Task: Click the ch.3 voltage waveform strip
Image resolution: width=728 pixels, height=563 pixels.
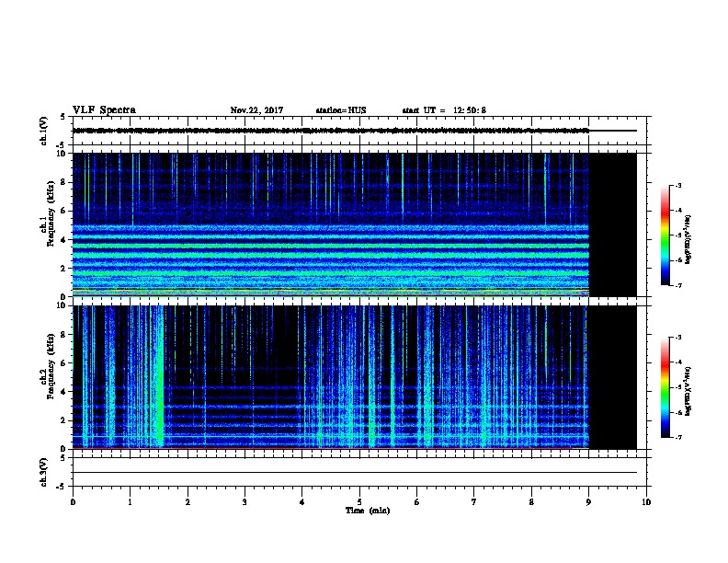Action: point(359,472)
